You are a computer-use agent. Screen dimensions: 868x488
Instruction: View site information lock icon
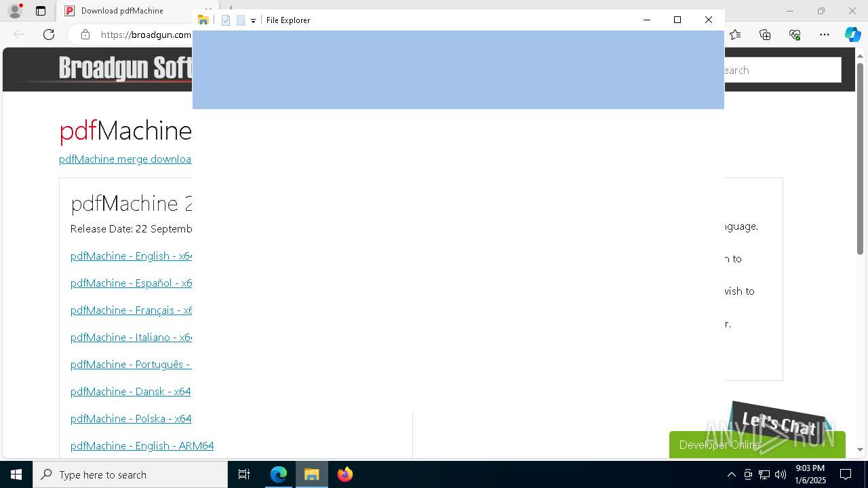(x=85, y=35)
